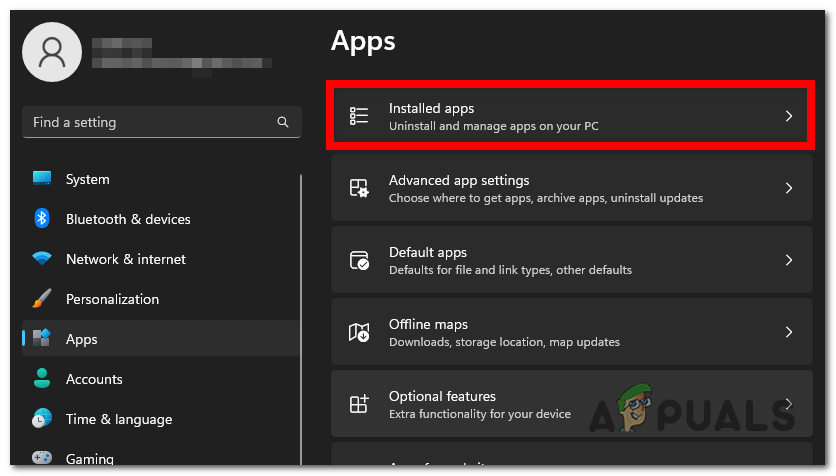Open Installed apps title
836x476 pixels.
(431, 108)
